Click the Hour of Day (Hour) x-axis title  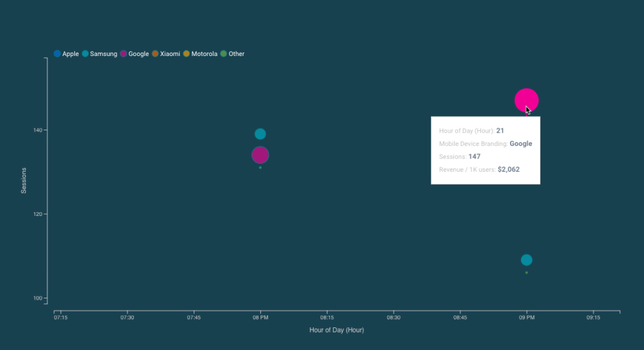click(336, 330)
